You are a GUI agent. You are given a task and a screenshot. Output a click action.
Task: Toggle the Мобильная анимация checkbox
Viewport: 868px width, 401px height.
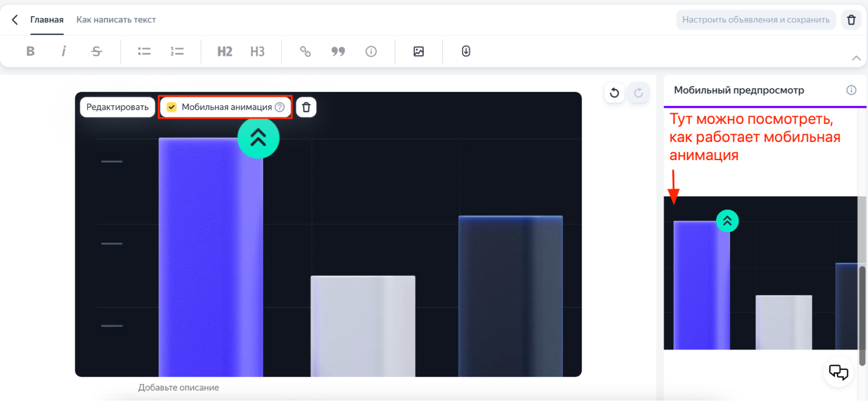click(x=172, y=107)
